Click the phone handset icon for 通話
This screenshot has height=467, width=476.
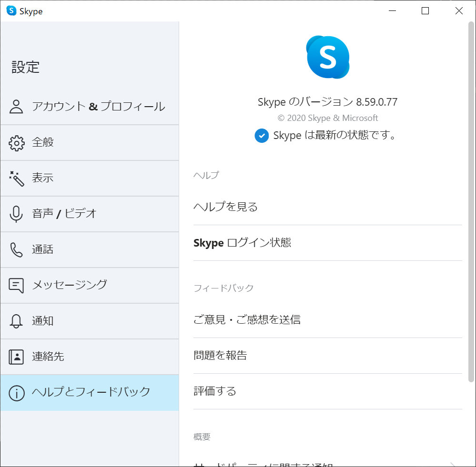point(16,250)
